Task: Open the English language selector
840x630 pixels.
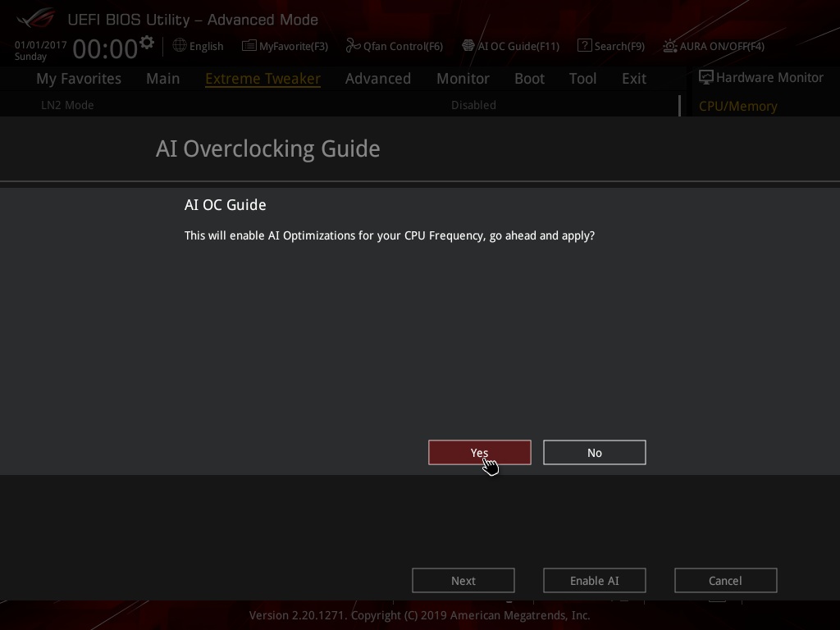Action: click(x=206, y=47)
